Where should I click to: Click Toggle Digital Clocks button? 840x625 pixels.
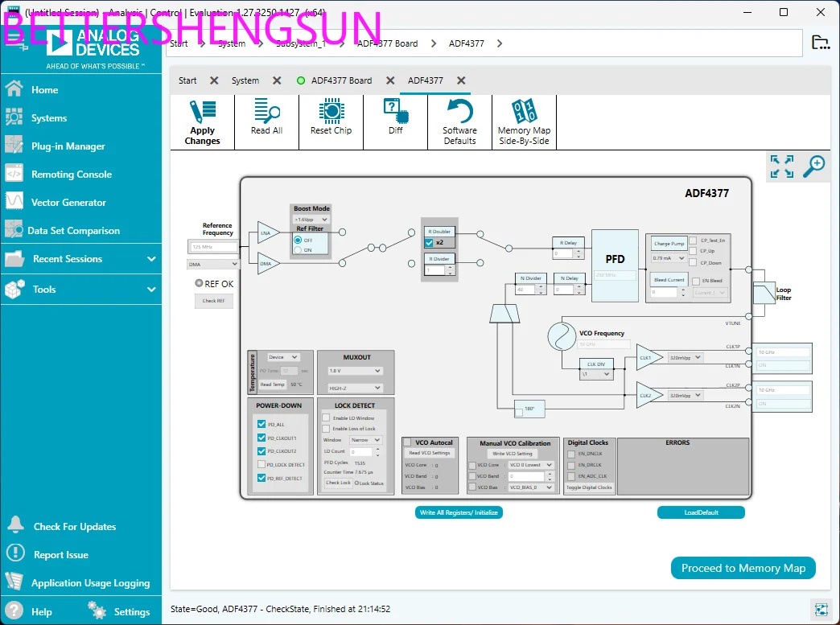[x=589, y=487]
